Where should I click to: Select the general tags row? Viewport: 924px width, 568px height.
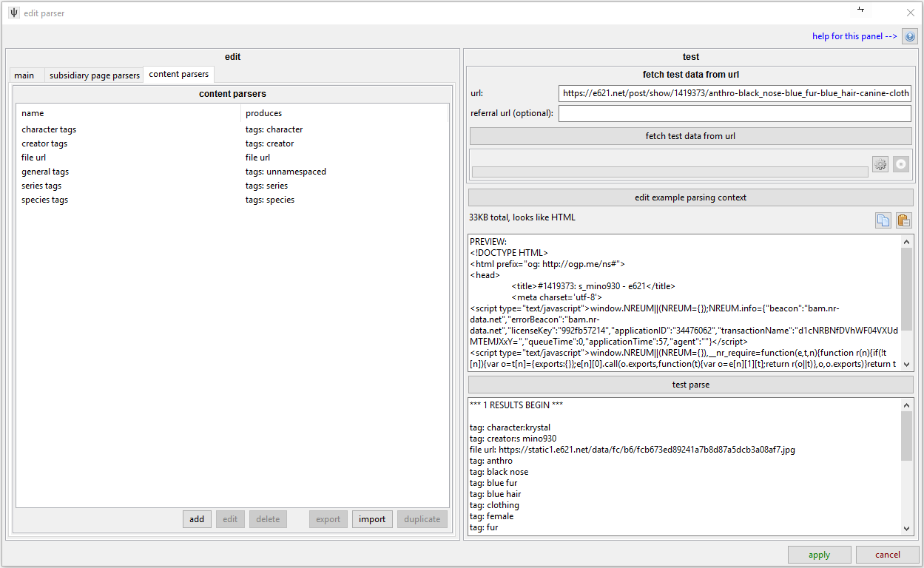coord(232,172)
